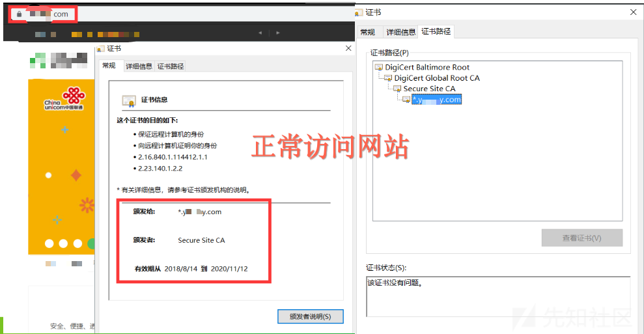Select DigiCert Global Root CA in certificate path

coord(436,78)
